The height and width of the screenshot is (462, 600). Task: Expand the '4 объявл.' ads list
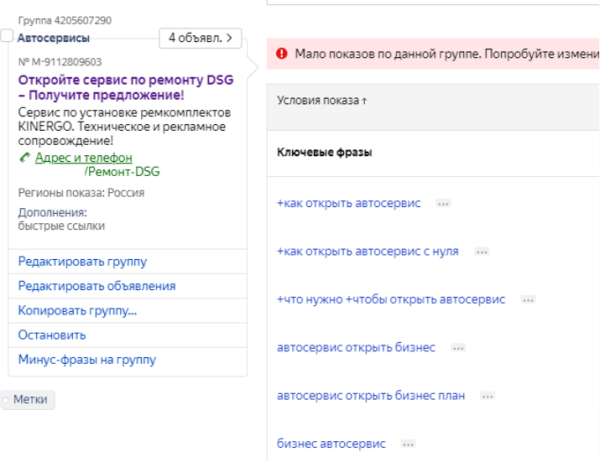[200, 38]
